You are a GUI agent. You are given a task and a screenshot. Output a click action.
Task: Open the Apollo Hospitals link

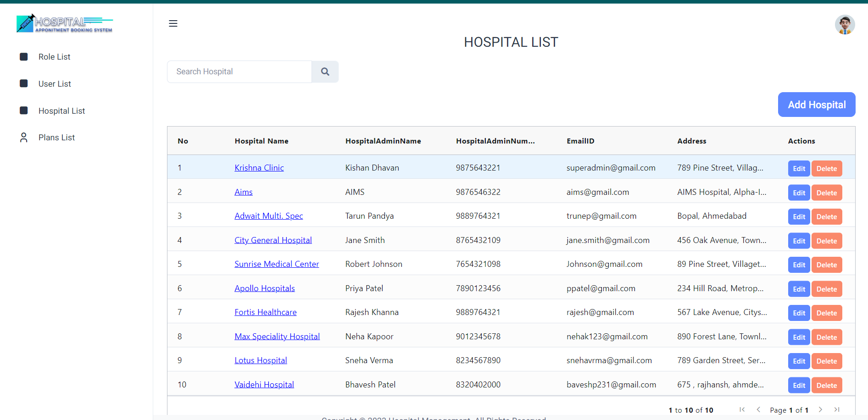tap(264, 288)
